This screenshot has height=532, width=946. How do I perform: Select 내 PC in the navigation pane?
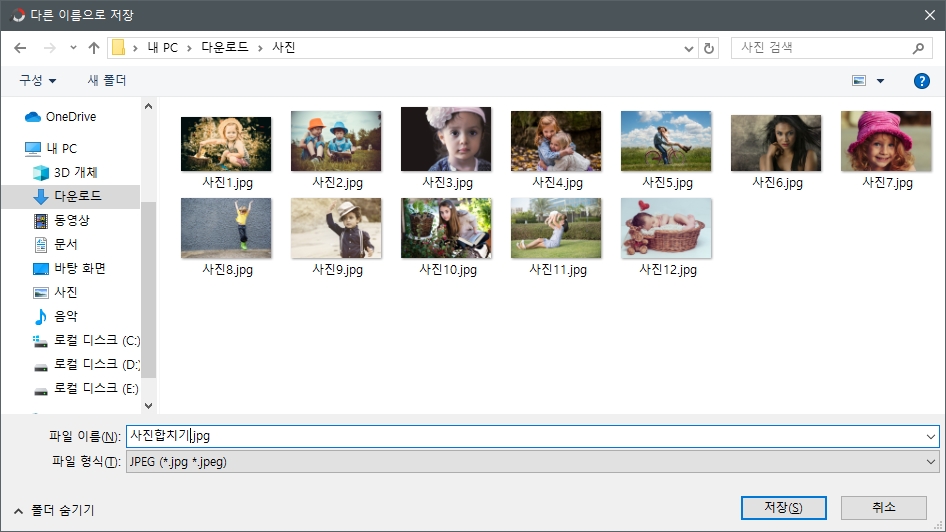(x=51, y=148)
